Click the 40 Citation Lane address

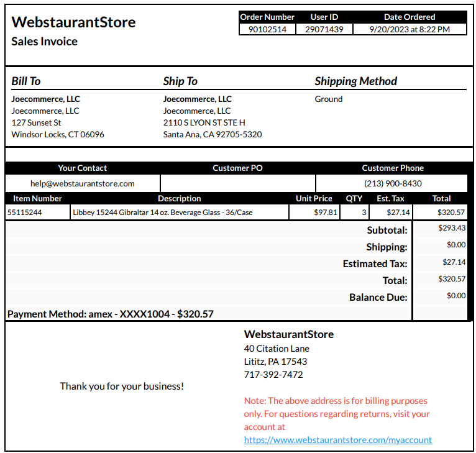(x=277, y=349)
